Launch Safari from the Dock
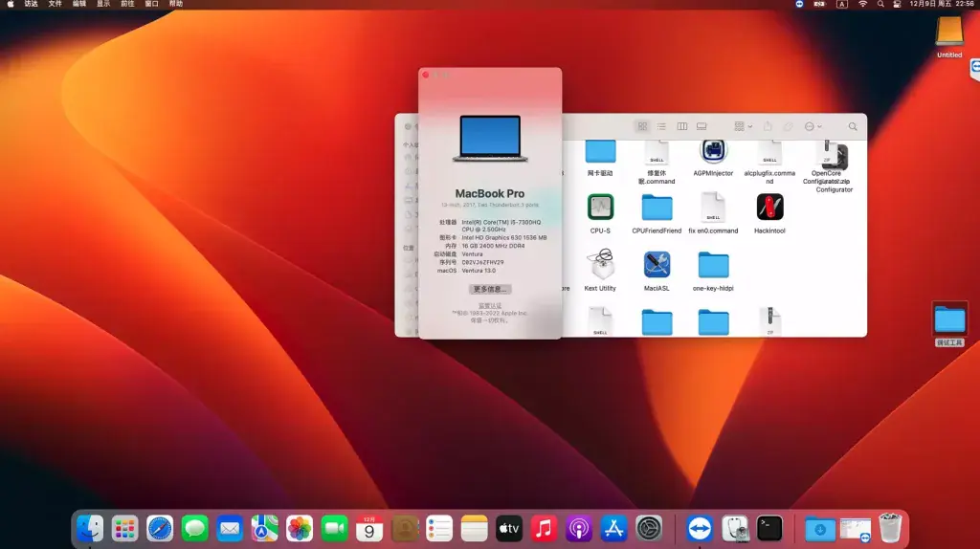980x549 pixels. tap(160, 528)
